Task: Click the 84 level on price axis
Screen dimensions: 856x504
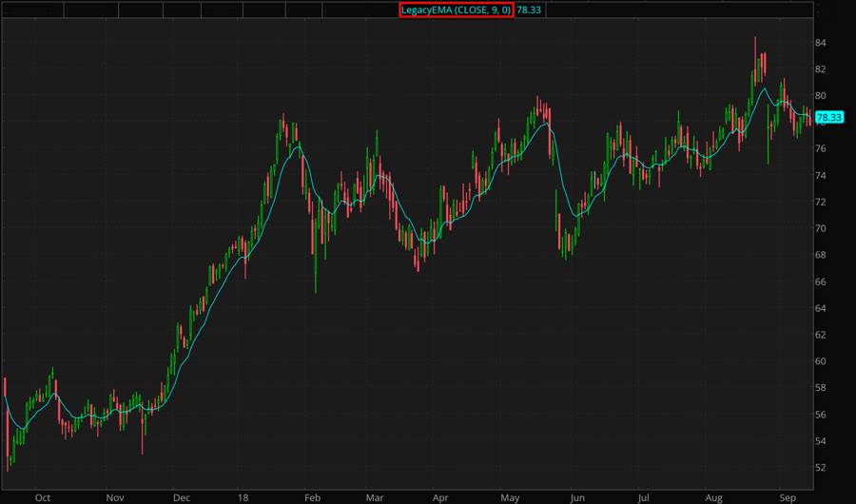Action: [x=820, y=43]
